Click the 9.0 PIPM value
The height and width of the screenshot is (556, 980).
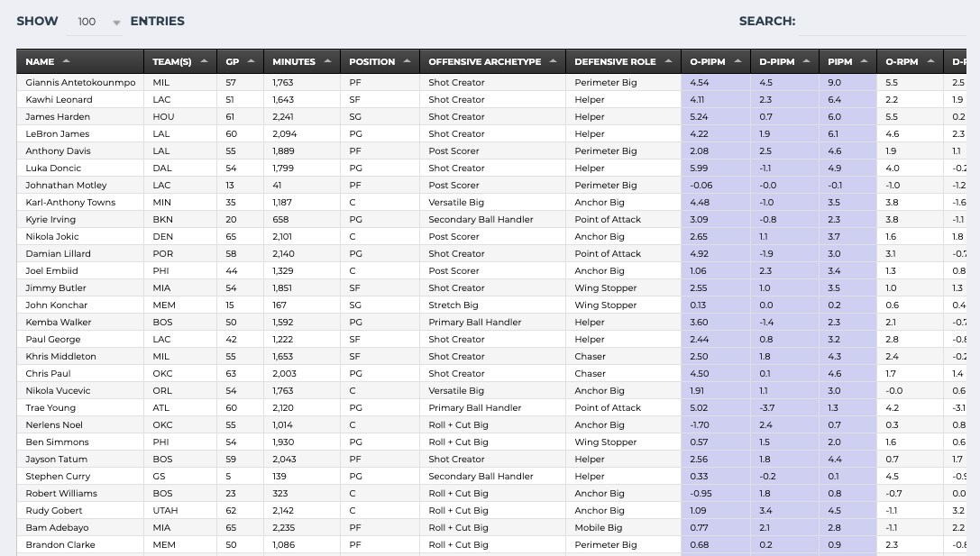[847, 83]
